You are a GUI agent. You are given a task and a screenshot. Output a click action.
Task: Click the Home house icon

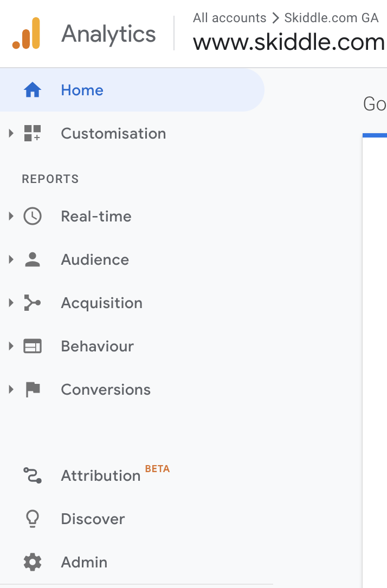pos(33,90)
